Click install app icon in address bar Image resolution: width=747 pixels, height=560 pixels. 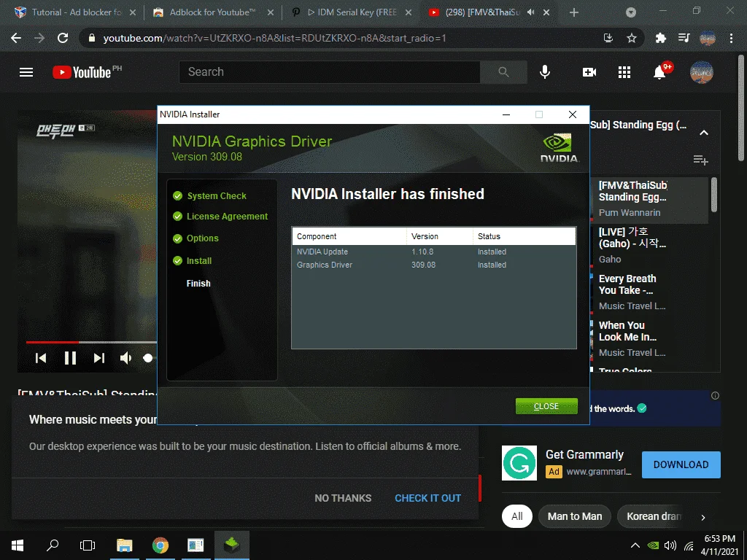point(608,38)
